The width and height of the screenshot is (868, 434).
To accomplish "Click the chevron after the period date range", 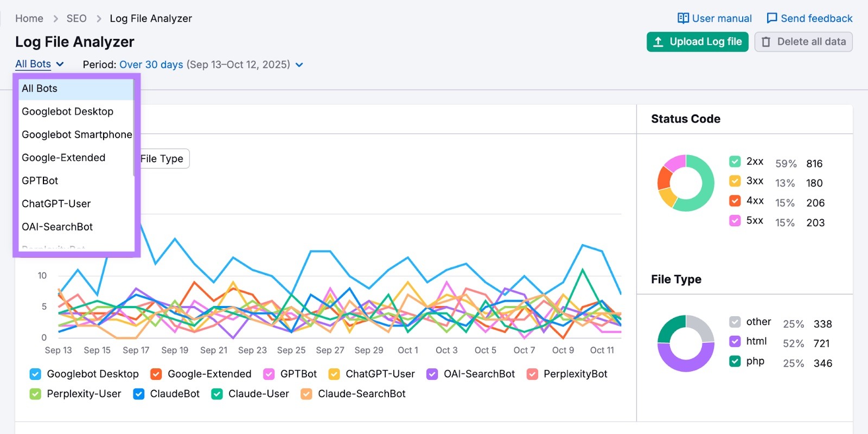I will 299,65.
